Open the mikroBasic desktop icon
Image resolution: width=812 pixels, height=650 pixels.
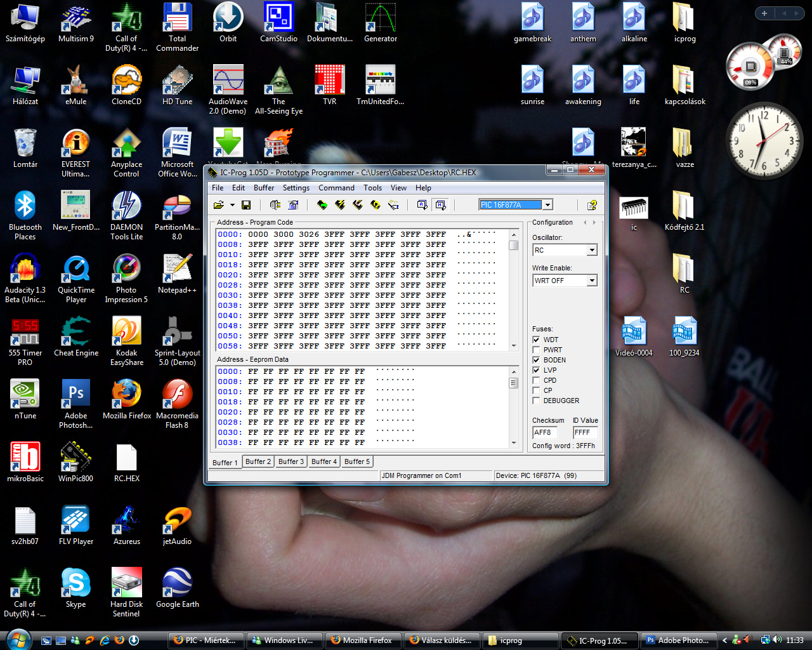[x=25, y=463]
